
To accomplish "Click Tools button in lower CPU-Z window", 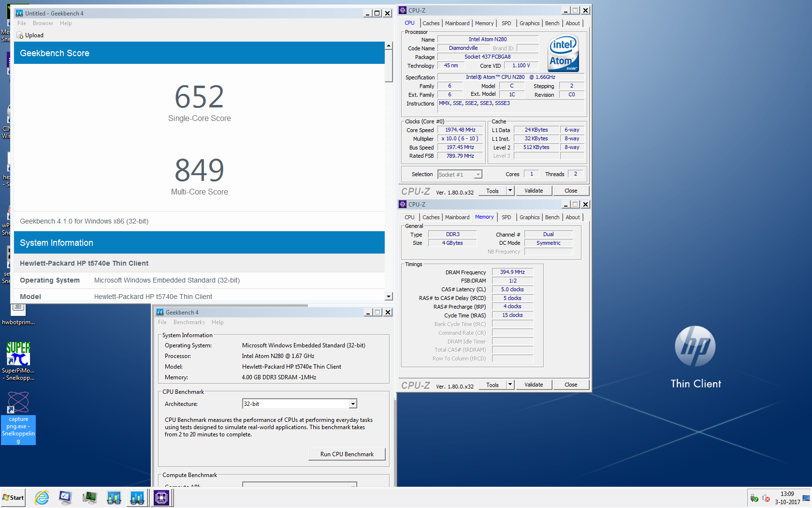I will point(493,385).
